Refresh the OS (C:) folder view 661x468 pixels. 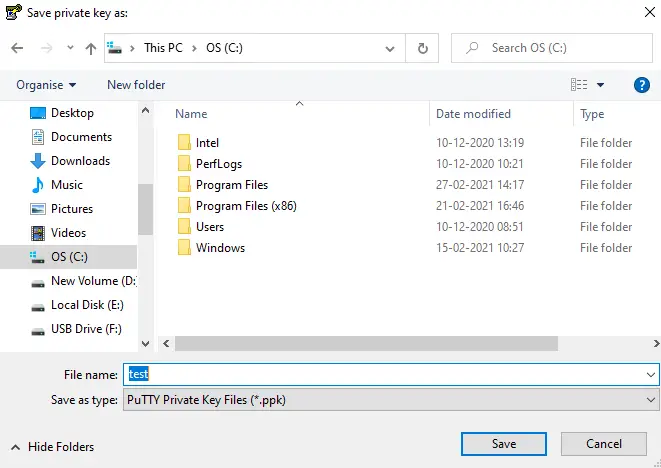[422, 48]
